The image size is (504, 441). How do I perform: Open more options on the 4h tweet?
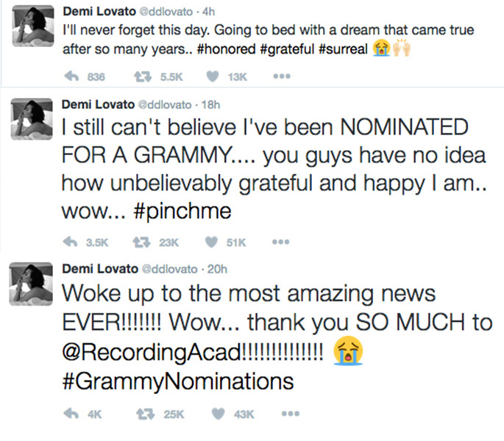pos(282,76)
